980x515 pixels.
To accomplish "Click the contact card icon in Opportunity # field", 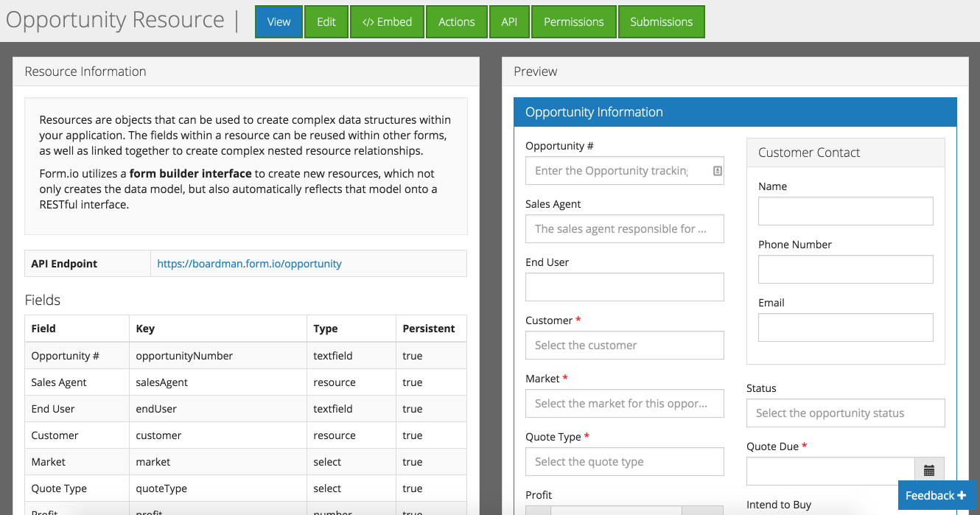I will coord(717,171).
